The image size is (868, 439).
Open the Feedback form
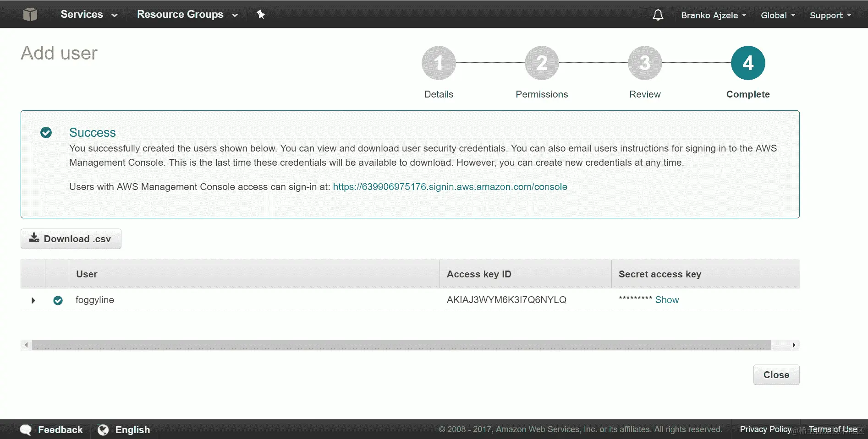point(60,430)
